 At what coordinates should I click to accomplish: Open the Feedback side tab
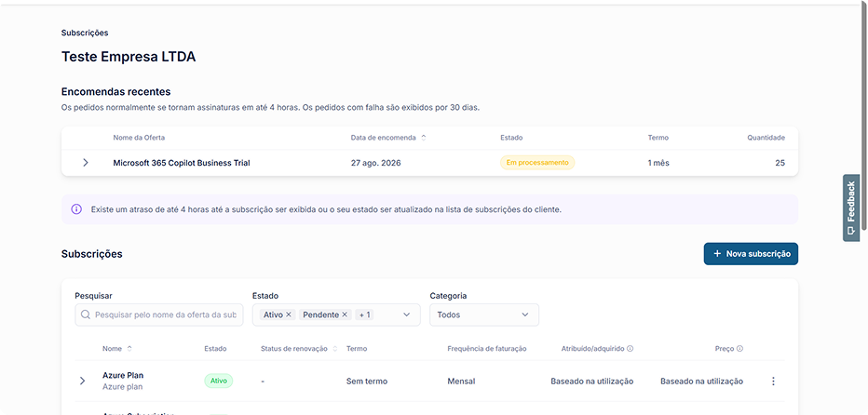(851, 208)
